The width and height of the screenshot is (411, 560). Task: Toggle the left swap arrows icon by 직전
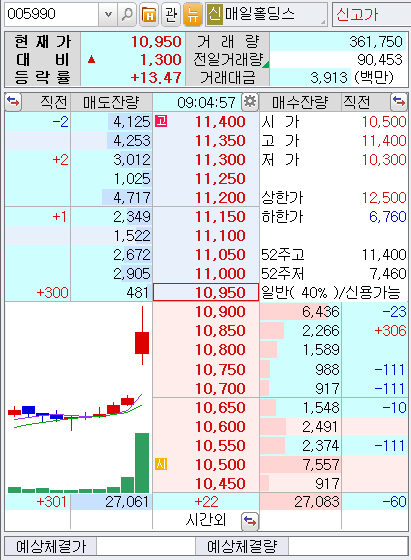(13, 102)
